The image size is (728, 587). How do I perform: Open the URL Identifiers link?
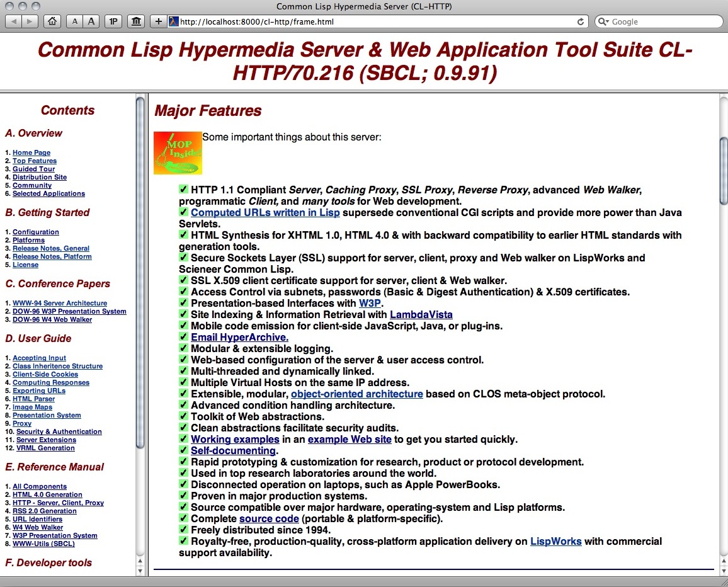[x=37, y=519]
